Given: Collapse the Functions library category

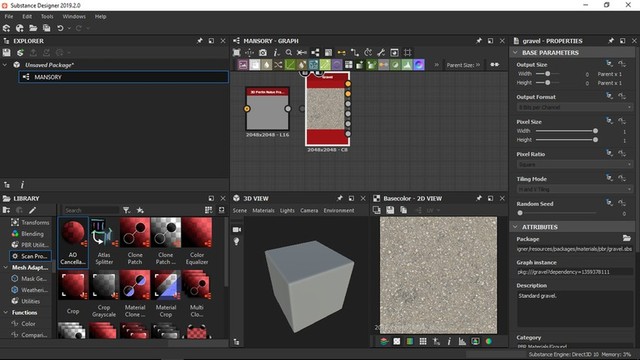Looking at the screenshot, I should 6,313.
